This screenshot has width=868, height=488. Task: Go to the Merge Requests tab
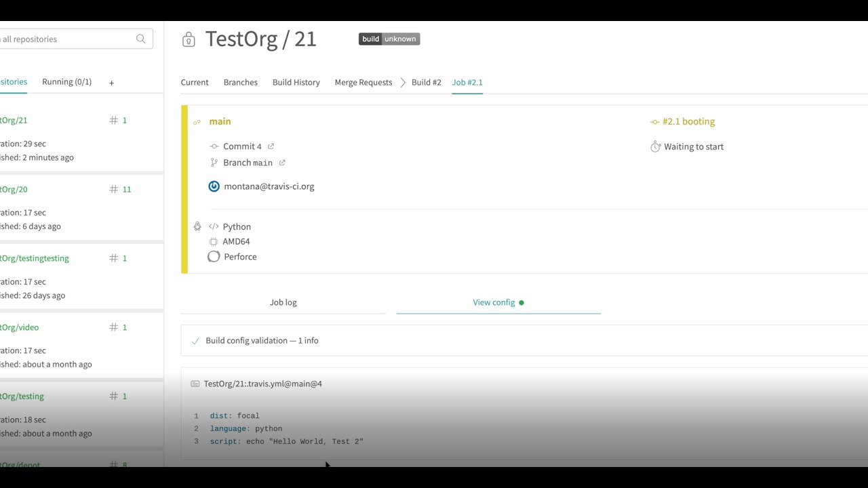363,82
